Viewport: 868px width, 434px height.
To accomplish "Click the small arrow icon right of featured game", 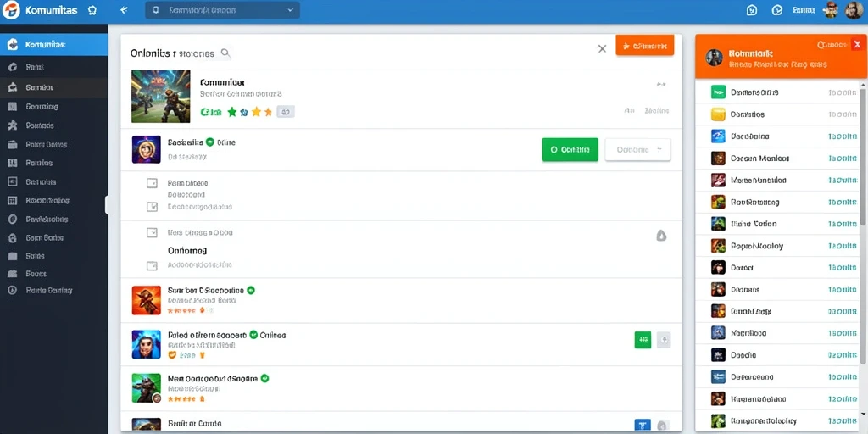I will coord(661,85).
